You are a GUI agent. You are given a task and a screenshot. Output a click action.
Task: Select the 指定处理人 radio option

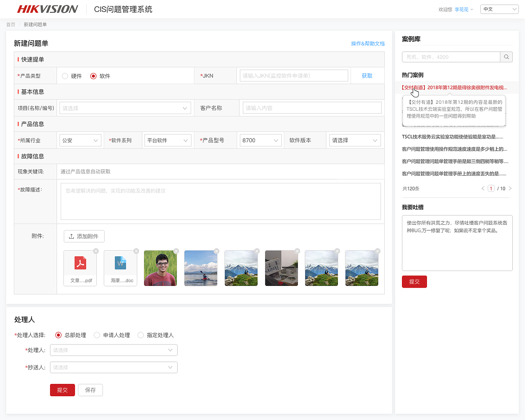(x=141, y=335)
